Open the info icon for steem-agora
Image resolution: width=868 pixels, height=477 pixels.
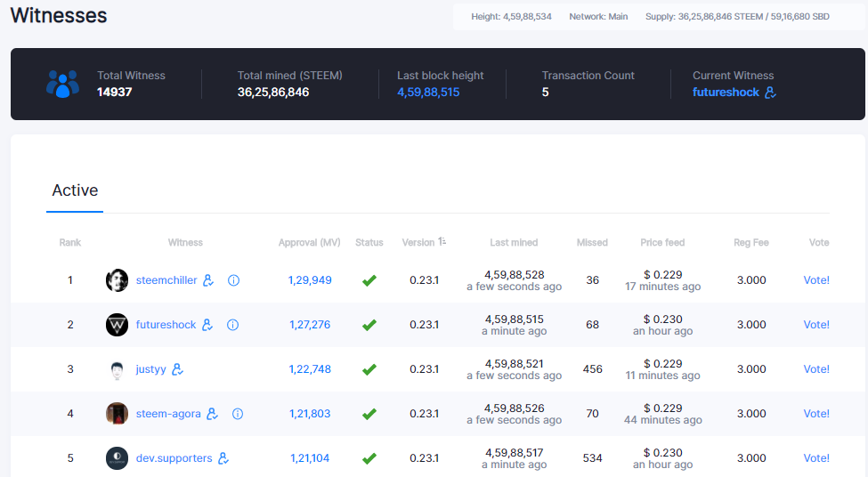click(x=238, y=413)
